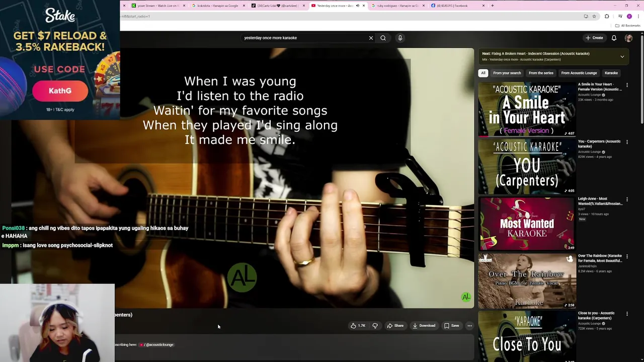Screen dimensions: 644x362
Task: Select From the series chip
Action: [541, 73]
